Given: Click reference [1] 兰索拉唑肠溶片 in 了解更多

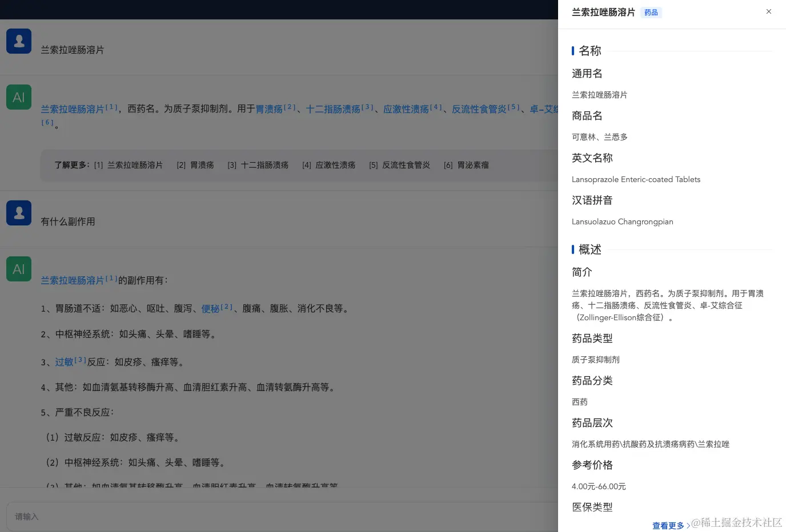Looking at the screenshot, I should click(129, 165).
